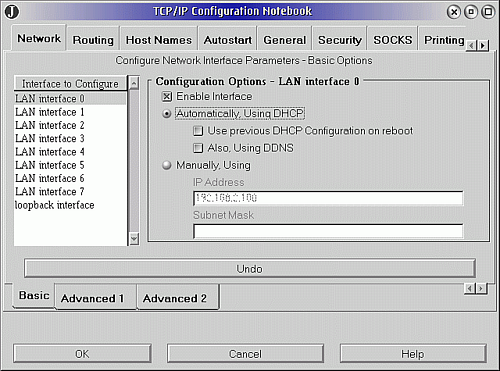Show previous major tabs with left arrow

(471, 45)
